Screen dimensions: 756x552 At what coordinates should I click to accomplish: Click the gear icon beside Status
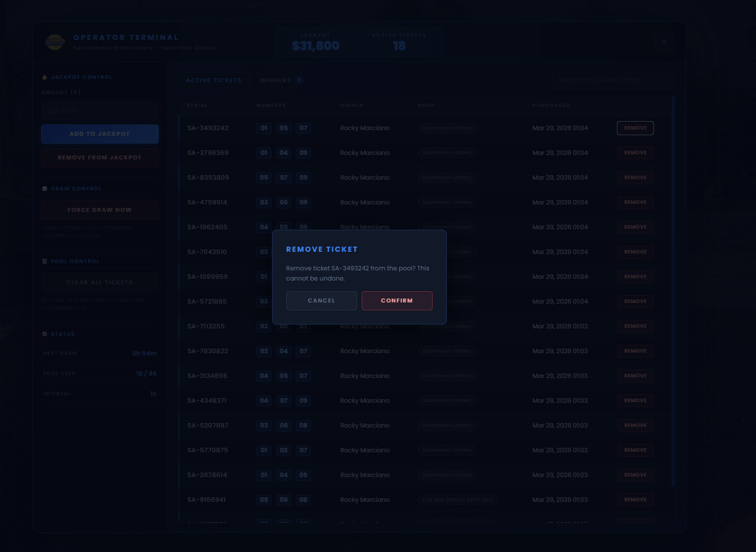pyautogui.click(x=45, y=334)
